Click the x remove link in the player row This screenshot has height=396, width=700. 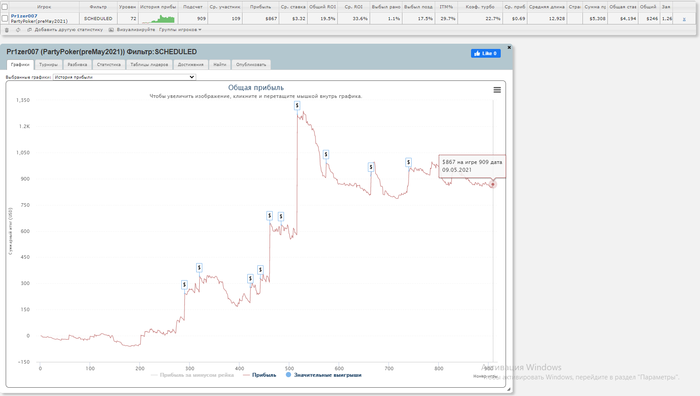click(684, 19)
